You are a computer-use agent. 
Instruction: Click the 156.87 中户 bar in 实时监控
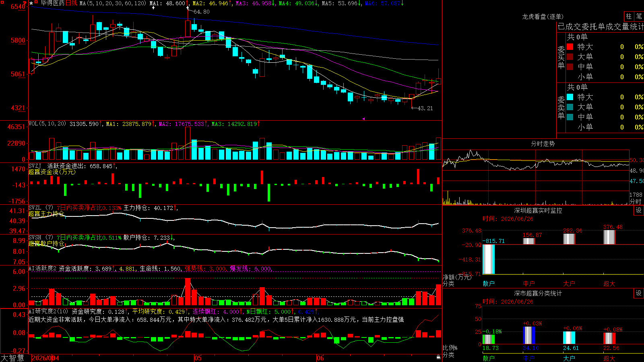[x=529, y=241]
